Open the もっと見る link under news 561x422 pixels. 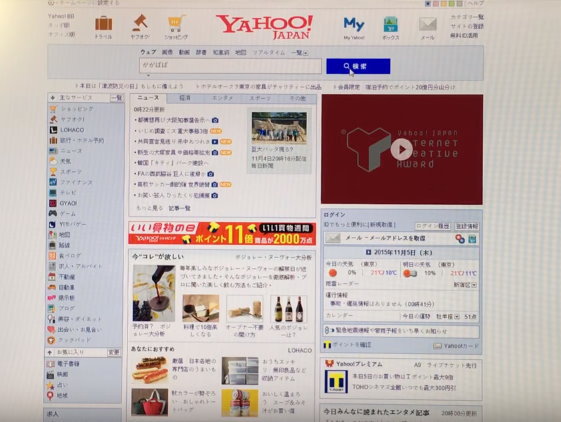coord(150,208)
